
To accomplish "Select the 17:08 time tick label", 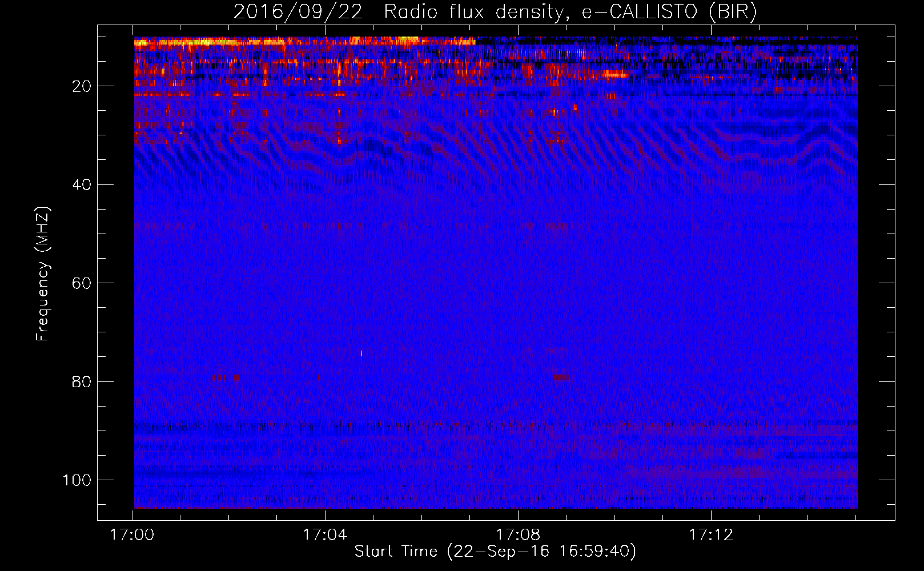I will tap(518, 534).
